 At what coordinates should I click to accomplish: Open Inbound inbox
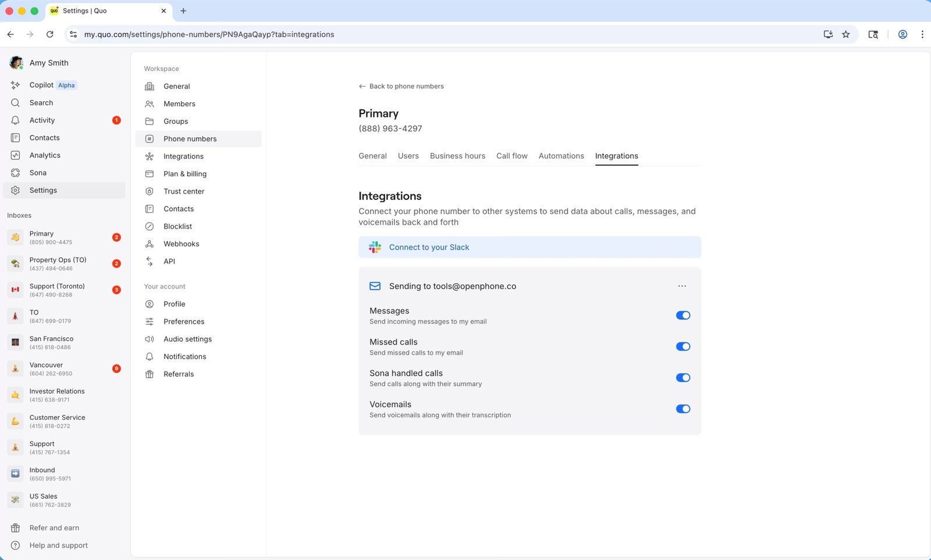[x=64, y=474]
